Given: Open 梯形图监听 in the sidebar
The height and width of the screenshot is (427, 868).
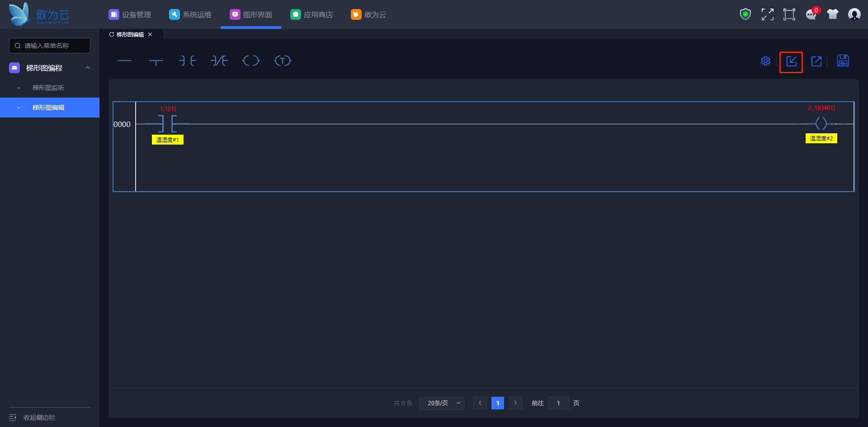Looking at the screenshot, I should (48, 88).
